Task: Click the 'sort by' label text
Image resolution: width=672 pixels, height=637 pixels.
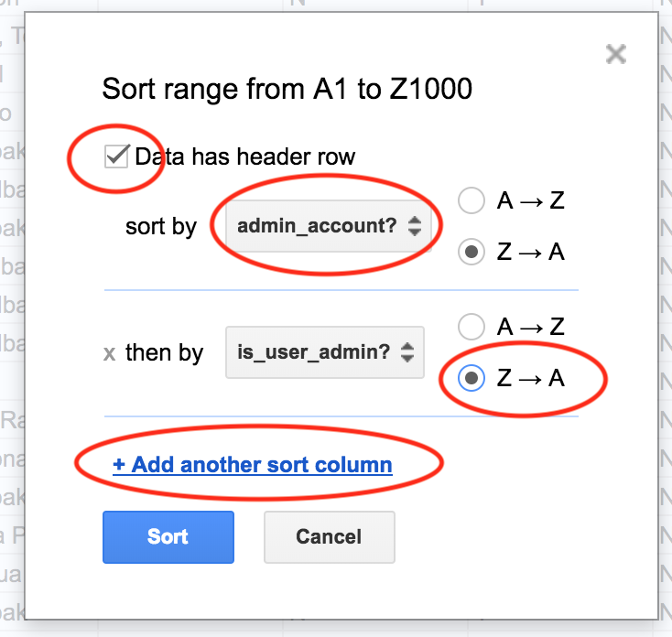Action: [x=161, y=227]
